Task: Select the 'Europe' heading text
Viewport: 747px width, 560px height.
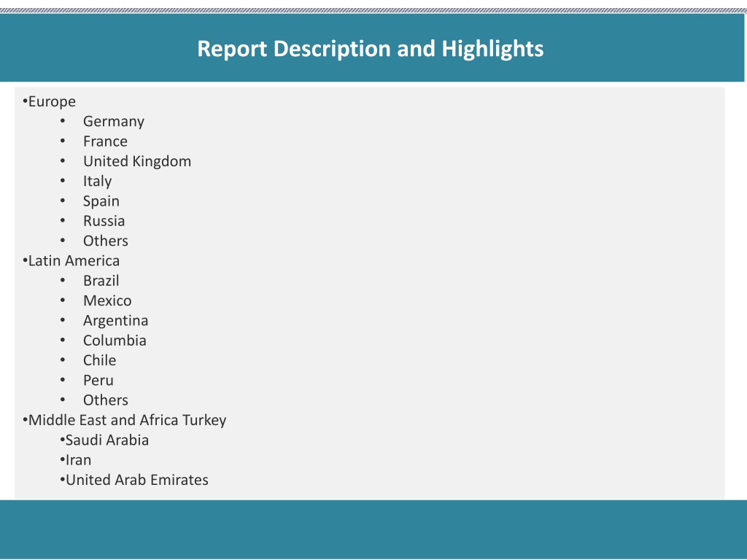Action: click(52, 102)
